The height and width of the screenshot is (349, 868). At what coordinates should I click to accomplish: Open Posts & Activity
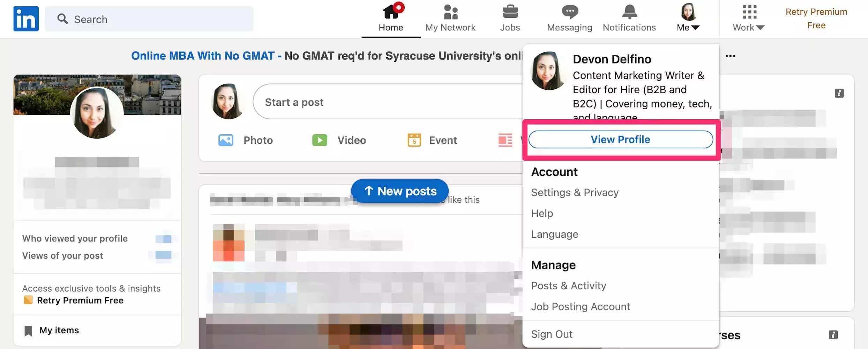[568, 285]
